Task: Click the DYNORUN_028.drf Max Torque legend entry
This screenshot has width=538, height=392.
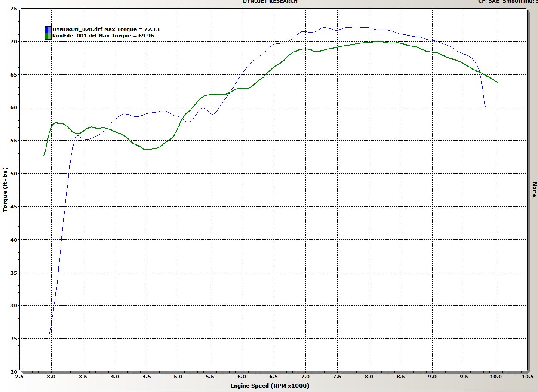Action: (x=103, y=29)
